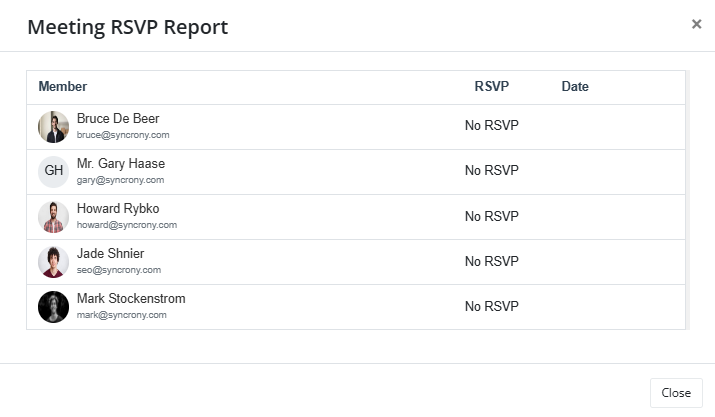This screenshot has width=715, height=417.
Task: Click email gary@syncrony.com
Action: [x=120, y=180]
